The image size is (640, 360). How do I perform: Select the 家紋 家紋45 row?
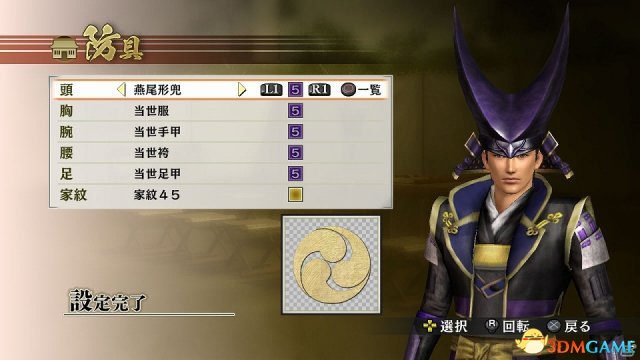(x=221, y=195)
